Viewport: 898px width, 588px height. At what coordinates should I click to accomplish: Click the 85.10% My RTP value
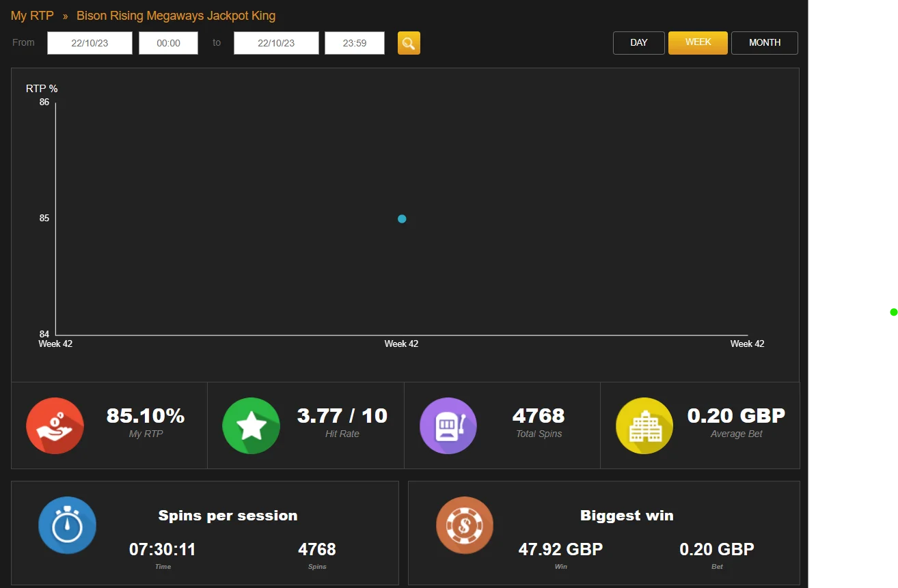coord(146,416)
